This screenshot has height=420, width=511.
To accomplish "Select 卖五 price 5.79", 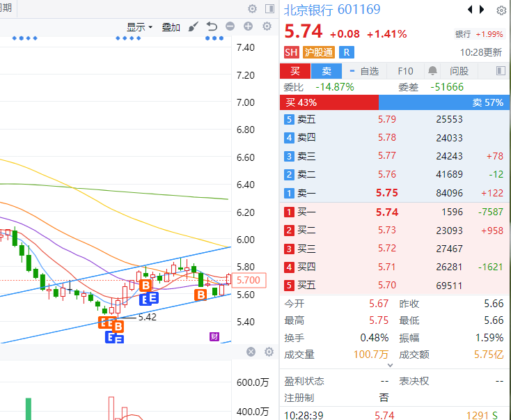I will (387, 119).
